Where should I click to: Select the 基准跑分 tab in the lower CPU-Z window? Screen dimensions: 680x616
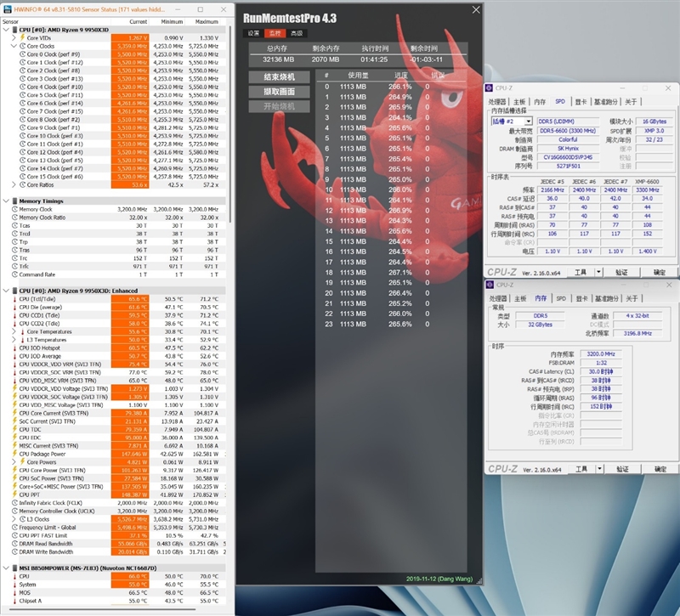(606, 298)
